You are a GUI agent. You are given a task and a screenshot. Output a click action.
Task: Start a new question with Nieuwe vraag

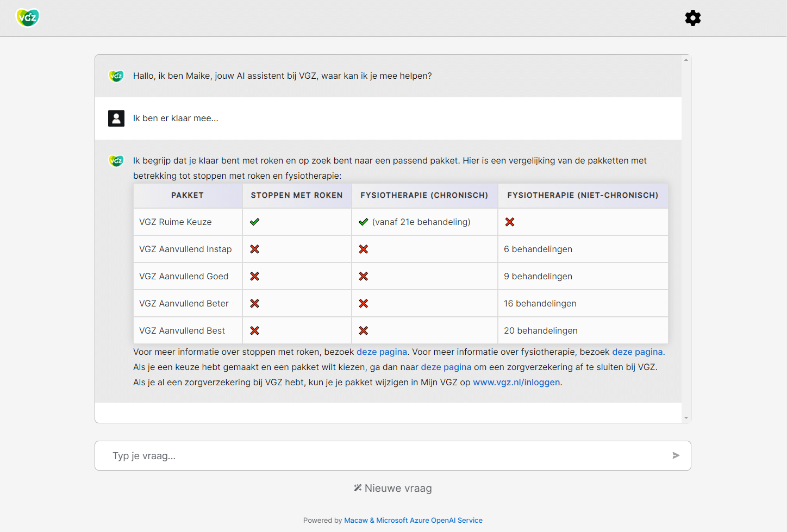(x=393, y=488)
